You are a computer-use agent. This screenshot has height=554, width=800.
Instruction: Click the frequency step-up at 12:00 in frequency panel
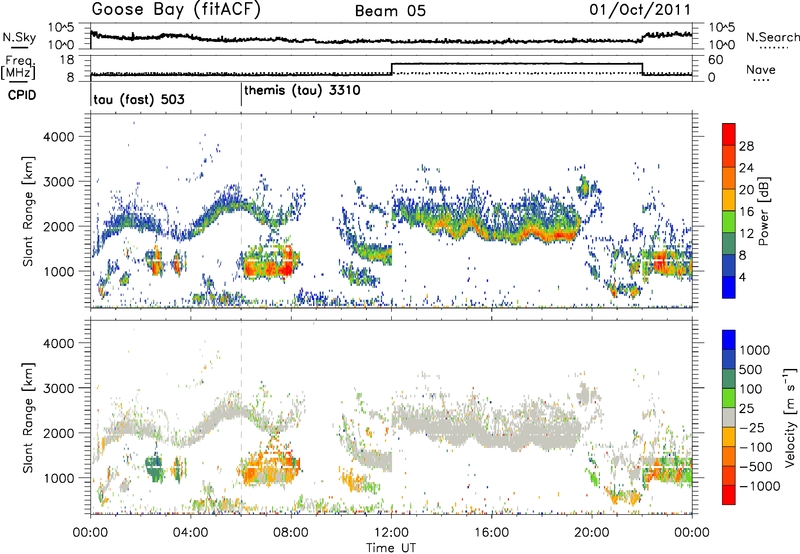point(391,68)
